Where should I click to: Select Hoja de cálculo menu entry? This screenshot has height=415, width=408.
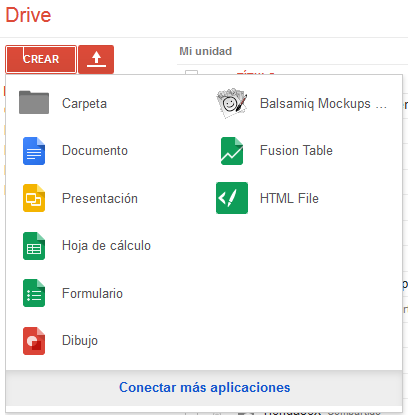click(106, 246)
